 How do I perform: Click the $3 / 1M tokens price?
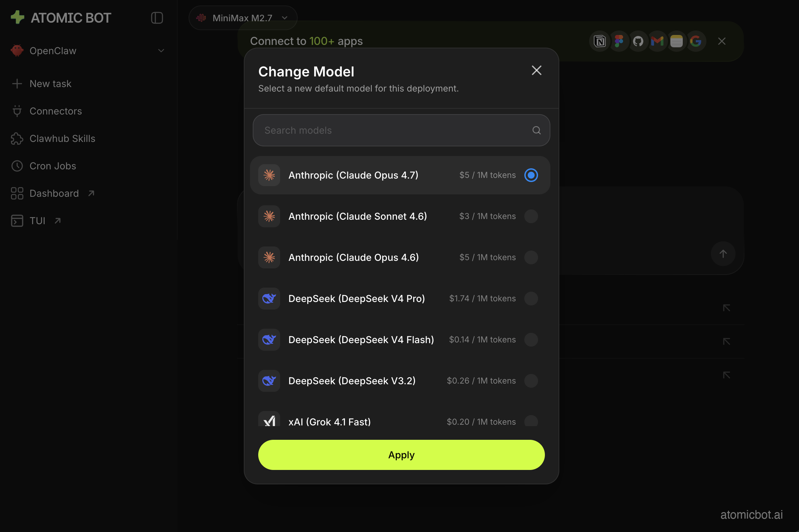point(487,216)
